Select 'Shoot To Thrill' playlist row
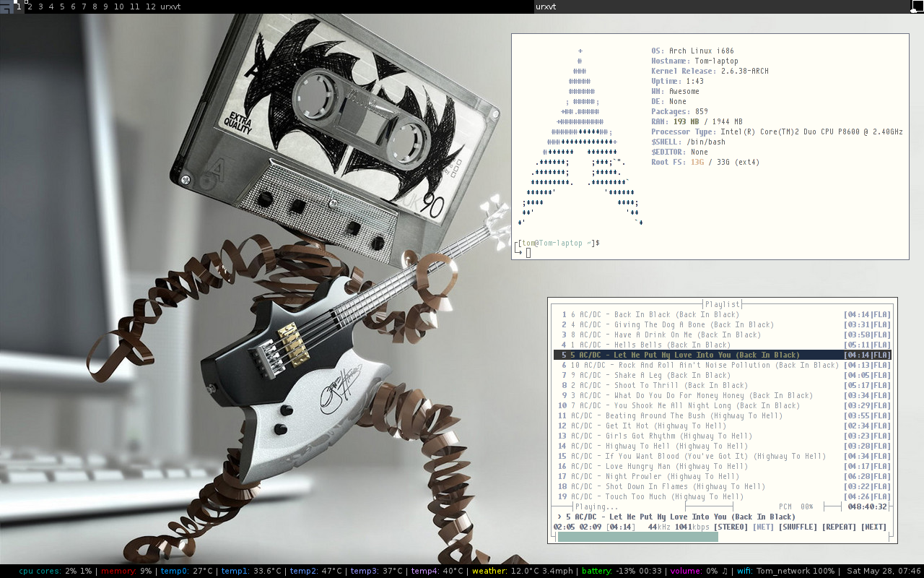 pos(723,385)
